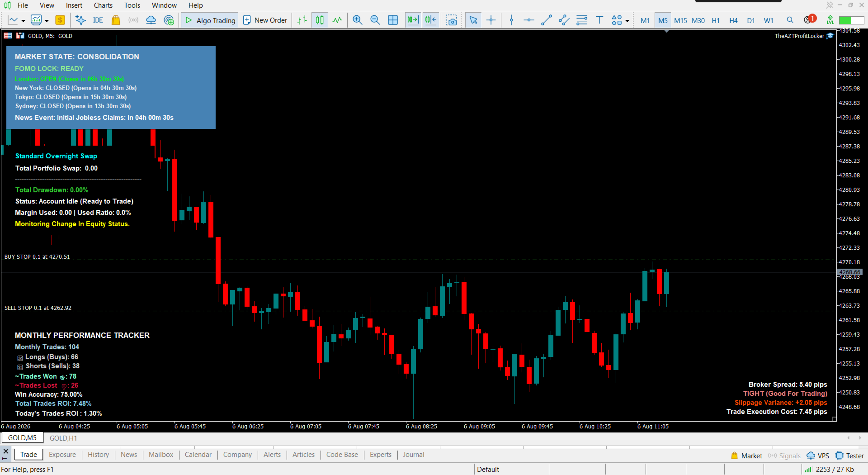Expand the objects shapes dropdown arrow
The width and height of the screenshot is (868, 475).
coord(627,21)
